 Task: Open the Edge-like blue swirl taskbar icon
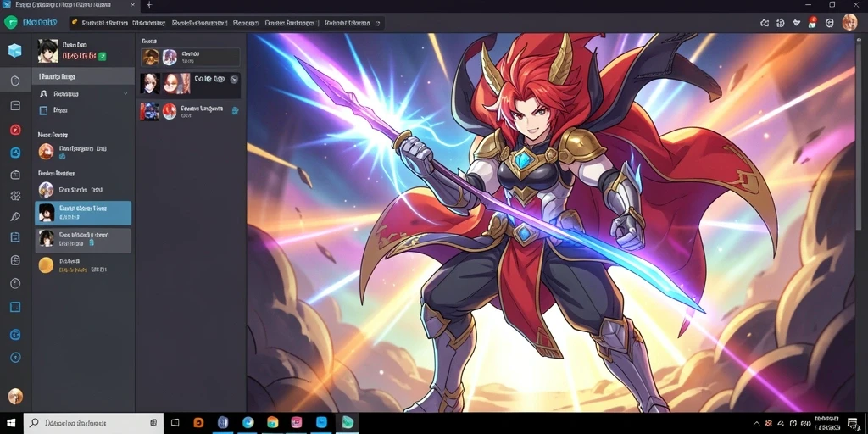(x=248, y=423)
